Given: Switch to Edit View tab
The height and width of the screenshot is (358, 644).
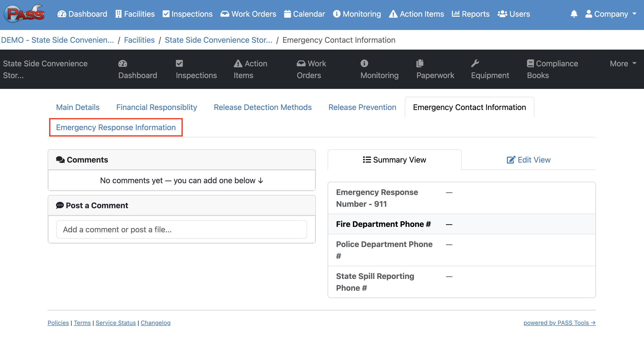Looking at the screenshot, I should pyautogui.click(x=529, y=160).
